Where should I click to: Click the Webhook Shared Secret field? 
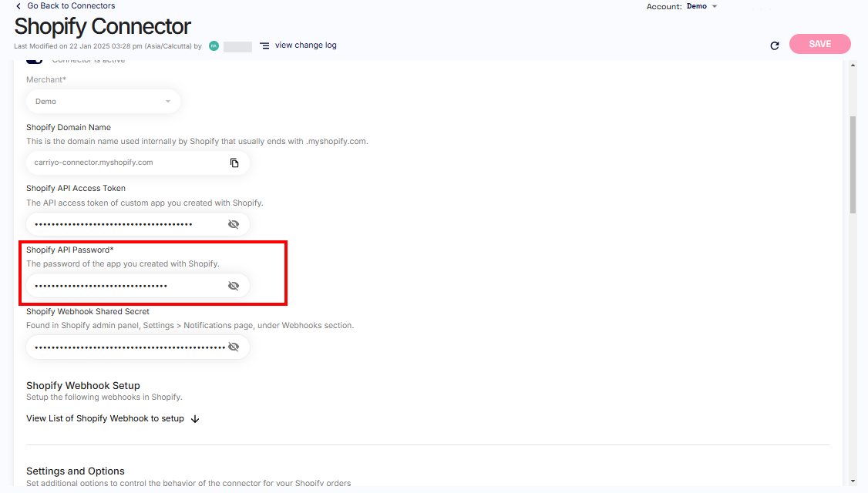[x=137, y=347]
